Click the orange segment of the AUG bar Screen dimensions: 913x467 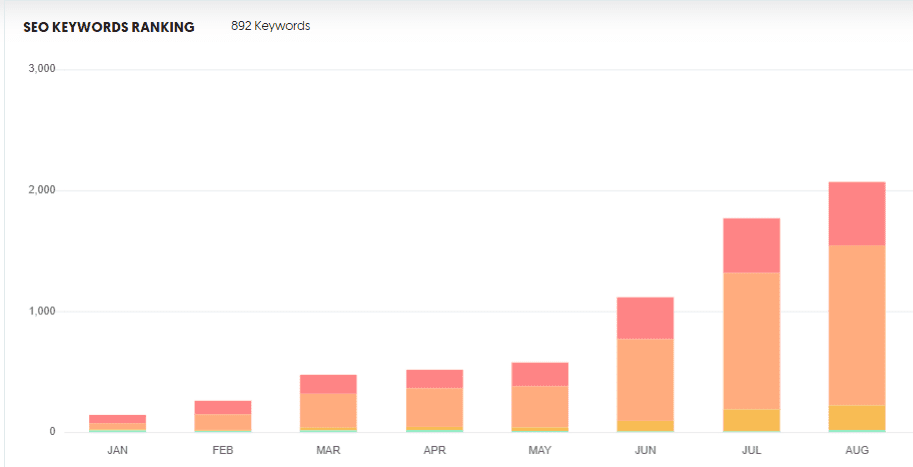pos(857,325)
